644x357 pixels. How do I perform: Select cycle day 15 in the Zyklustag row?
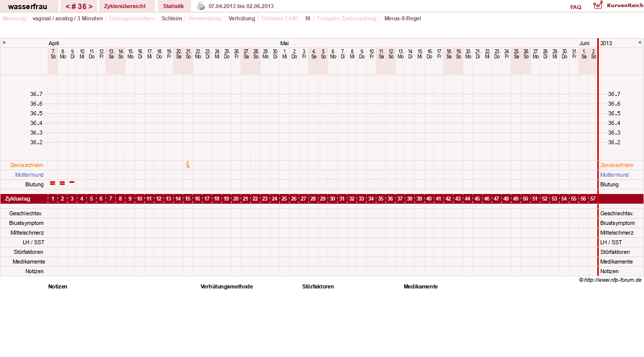click(x=188, y=199)
